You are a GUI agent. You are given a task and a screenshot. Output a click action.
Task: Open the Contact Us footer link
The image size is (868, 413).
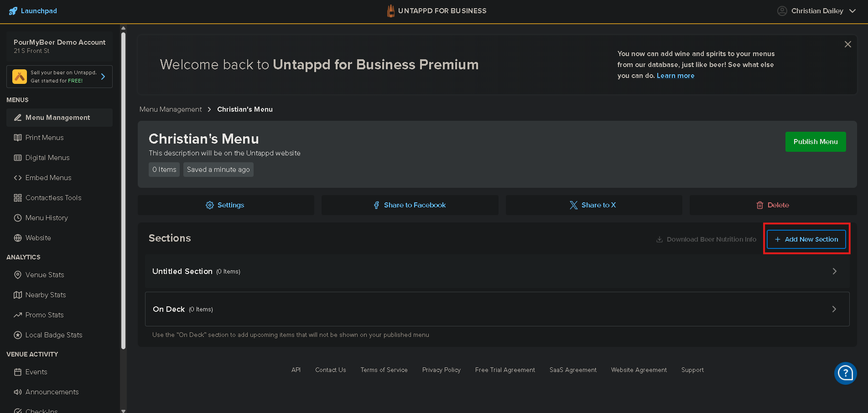[331, 370]
